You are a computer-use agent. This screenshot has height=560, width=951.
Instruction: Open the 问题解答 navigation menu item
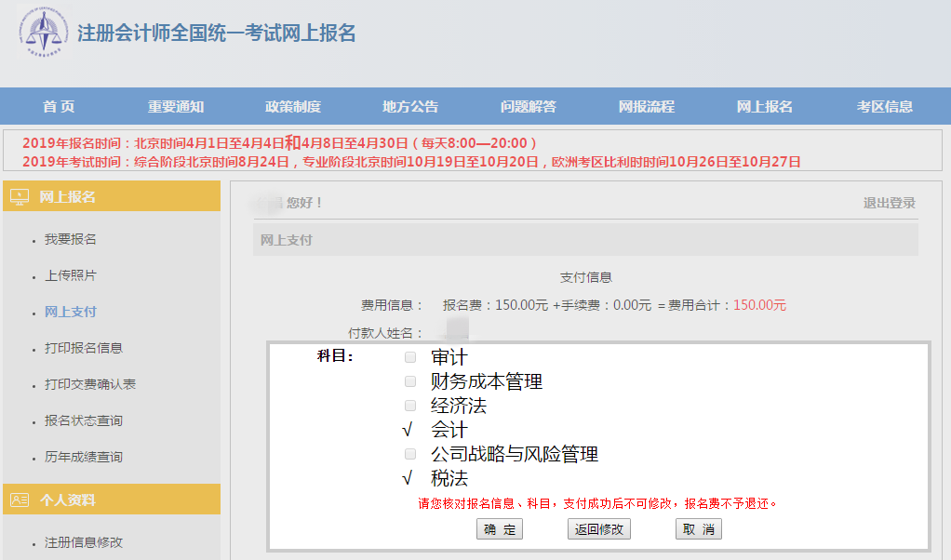[529, 106]
